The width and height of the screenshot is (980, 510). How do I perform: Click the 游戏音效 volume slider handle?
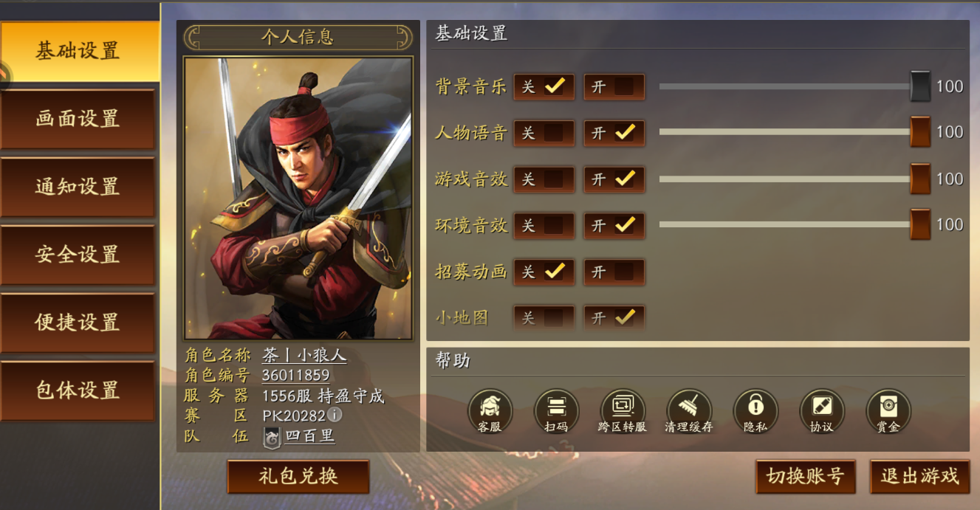click(x=920, y=178)
